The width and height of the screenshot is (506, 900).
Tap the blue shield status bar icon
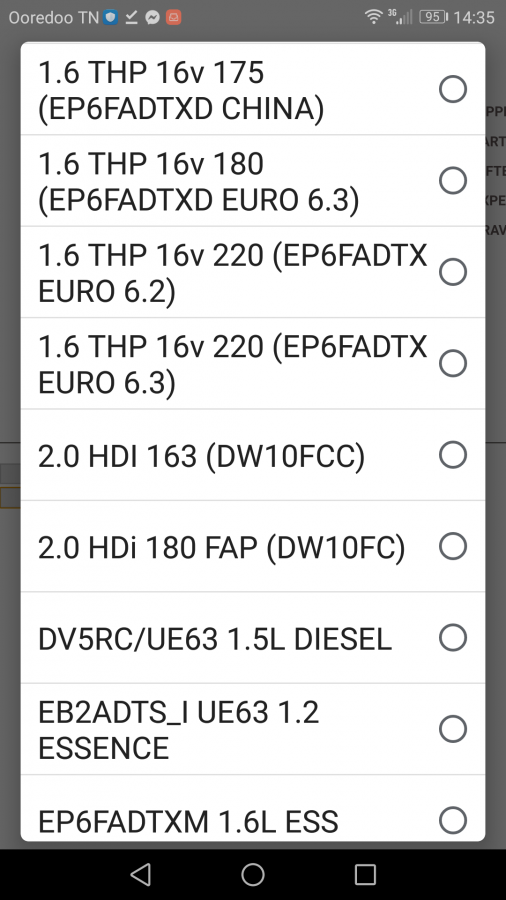(x=110, y=17)
